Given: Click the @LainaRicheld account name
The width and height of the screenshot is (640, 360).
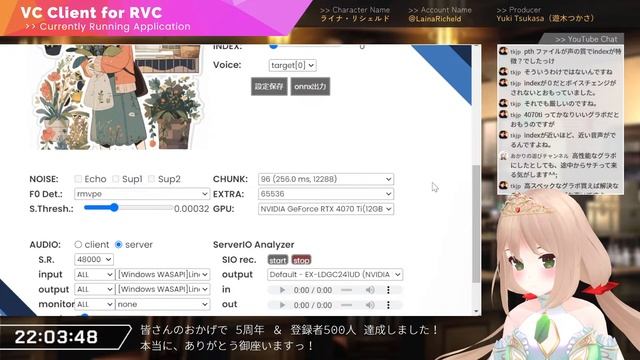Looking at the screenshot, I should 435,19.
